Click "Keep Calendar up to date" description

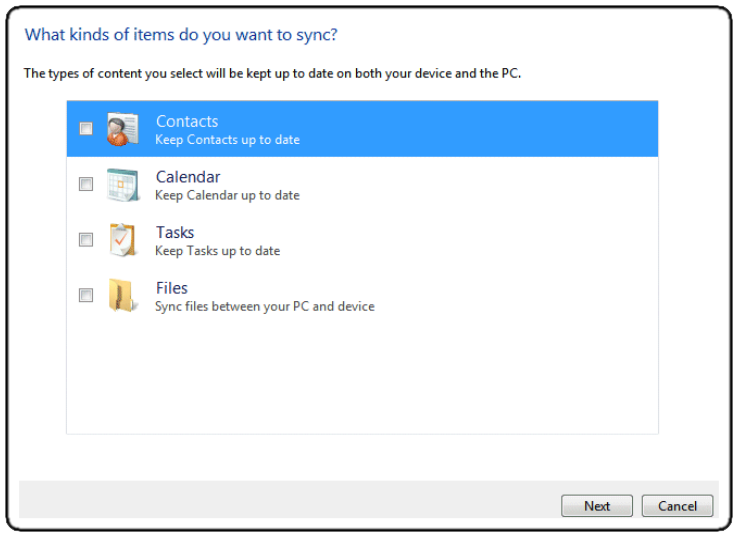(227, 195)
